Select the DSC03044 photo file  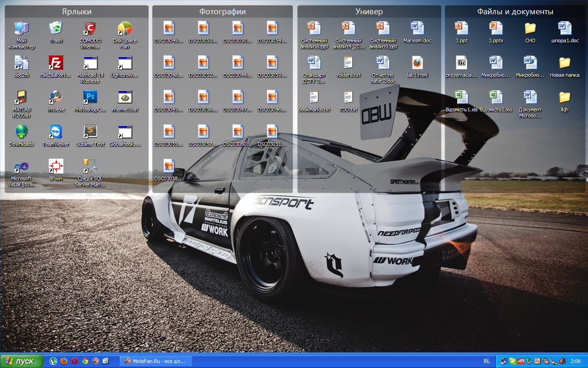tap(238, 63)
